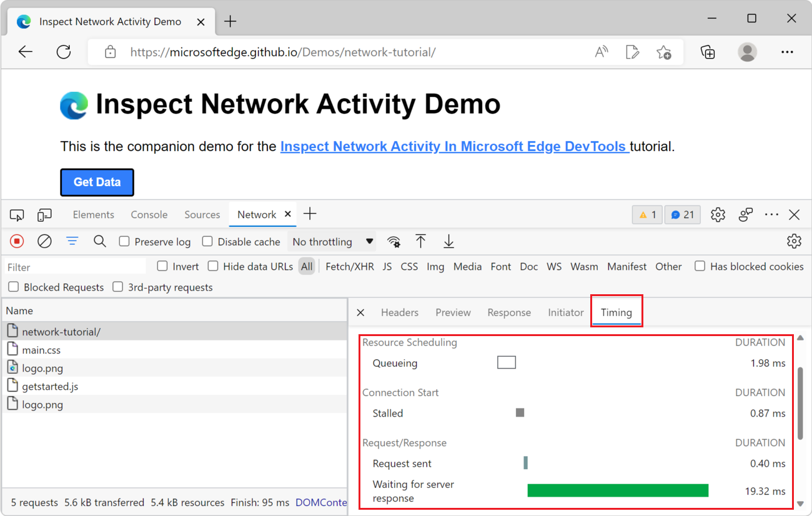Check 3rd-party requests
Image resolution: width=812 pixels, height=516 pixels.
click(x=117, y=287)
